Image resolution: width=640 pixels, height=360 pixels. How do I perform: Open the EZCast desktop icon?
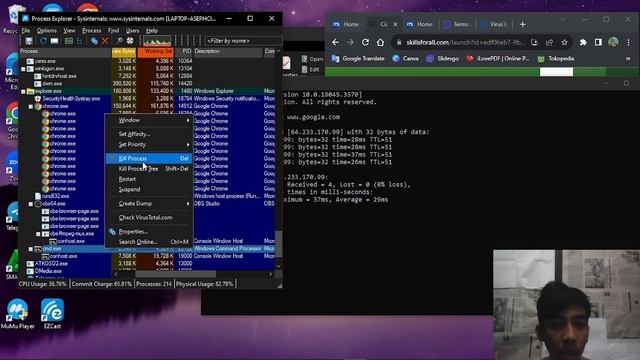coord(52,314)
